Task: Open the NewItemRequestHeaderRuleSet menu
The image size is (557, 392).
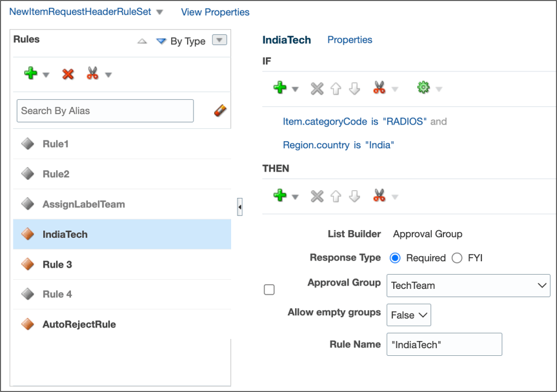Action: [159, 12]
